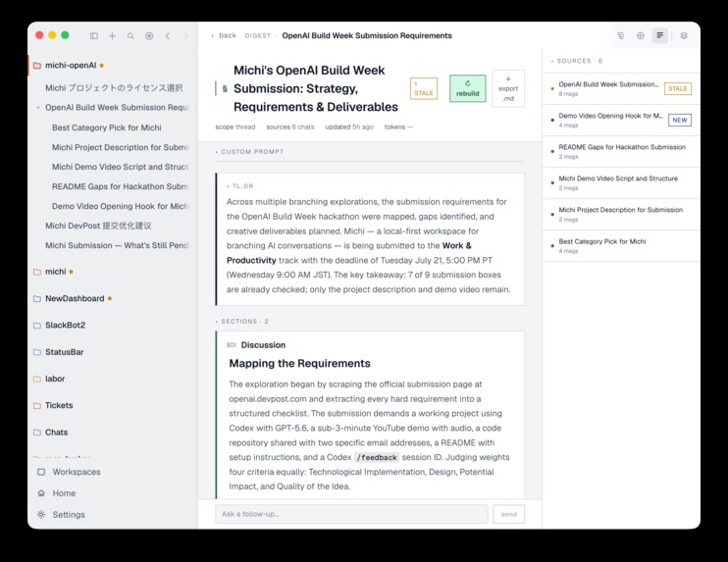Click the michi-openAI folder icon

click(37, 66)
